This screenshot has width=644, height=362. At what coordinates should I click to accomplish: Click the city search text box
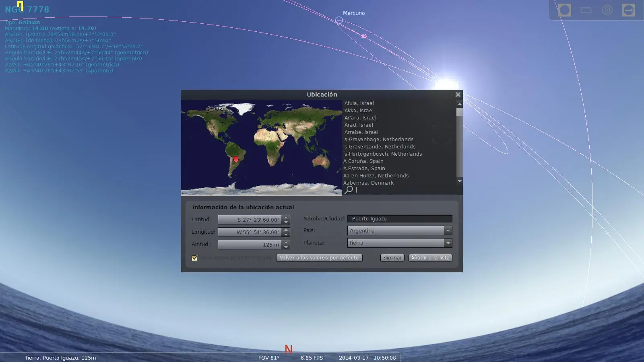tap(407, 190)
